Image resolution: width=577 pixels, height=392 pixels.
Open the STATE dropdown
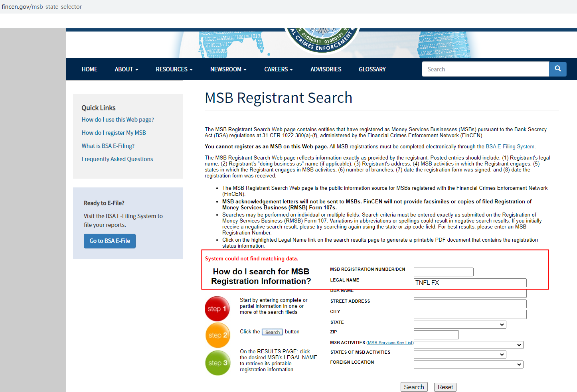(x=460, y=325)
